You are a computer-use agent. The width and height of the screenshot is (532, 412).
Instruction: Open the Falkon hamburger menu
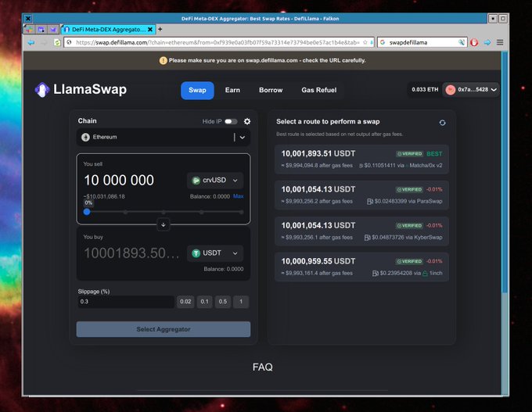[x=500, y=42]
